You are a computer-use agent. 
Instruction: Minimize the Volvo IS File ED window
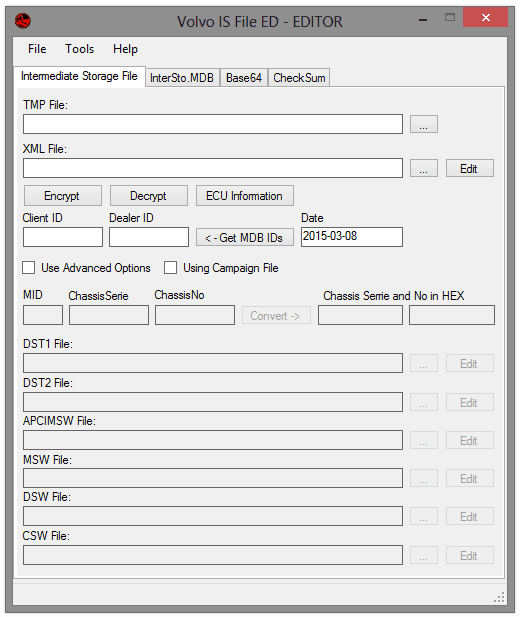(423, 19)
